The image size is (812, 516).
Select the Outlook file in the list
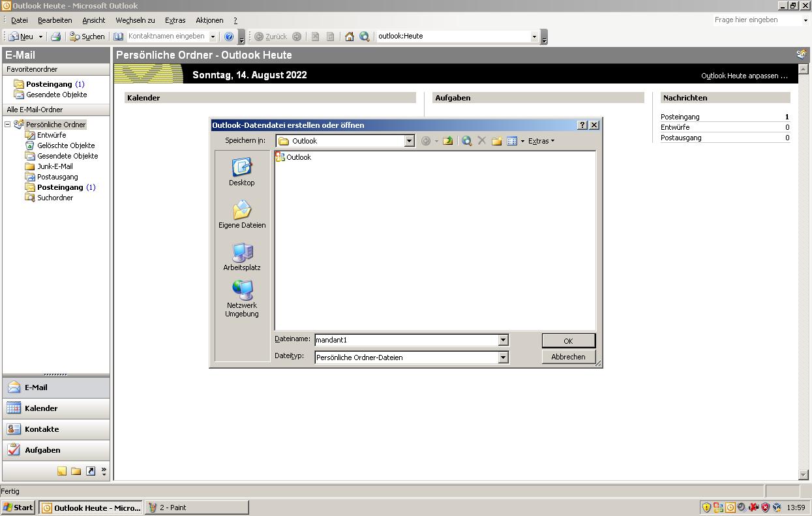coord(293,157)
